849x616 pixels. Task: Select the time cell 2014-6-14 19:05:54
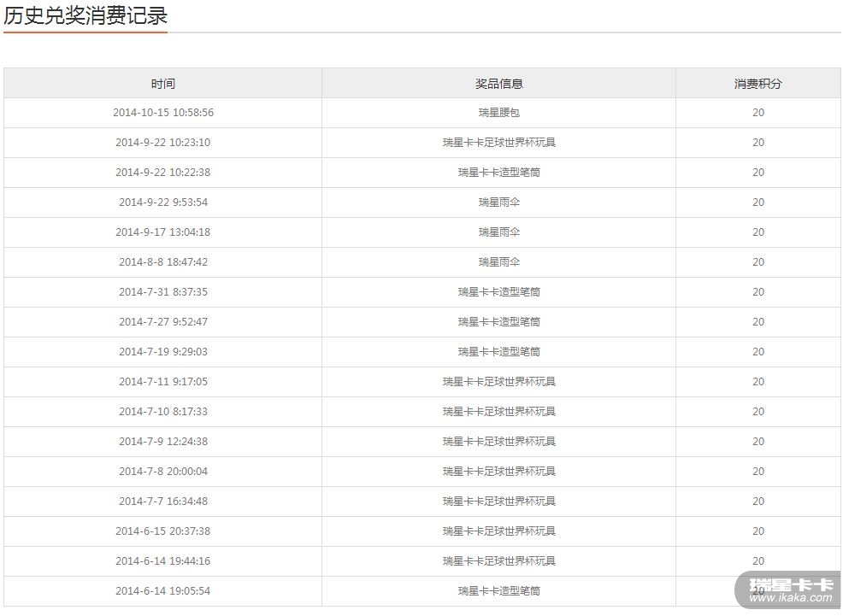pyautogui.click(x=163, y=590)
